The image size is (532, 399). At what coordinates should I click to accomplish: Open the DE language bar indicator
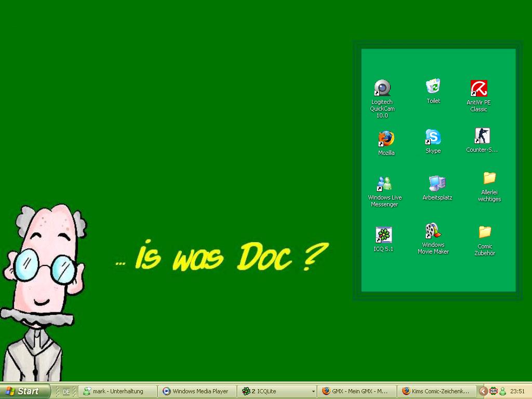click(x=66, y=392)
